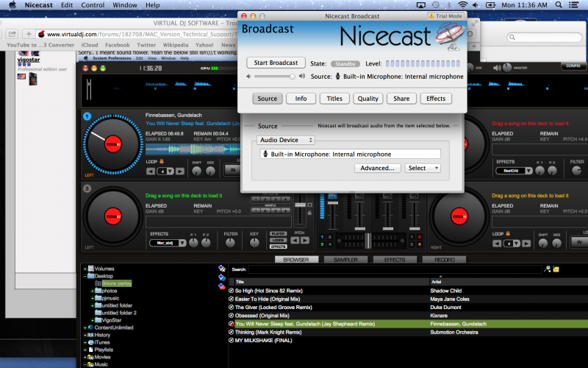Image resolution: width=588 pixels, height=368 pixels.
Task: Click deck 1 loop right arrow
Action: [180, 171]
